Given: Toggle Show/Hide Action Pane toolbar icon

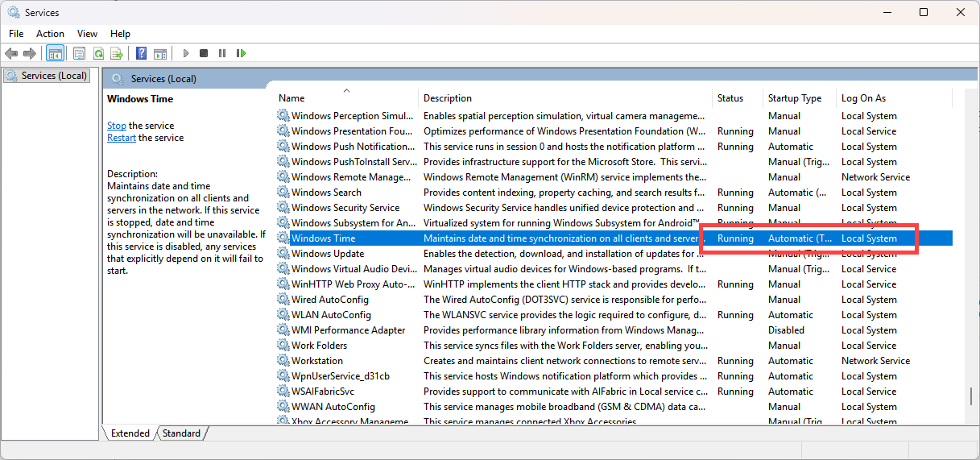Looking at the screenshot, I should pyautogui.click(x=160, y=53).
